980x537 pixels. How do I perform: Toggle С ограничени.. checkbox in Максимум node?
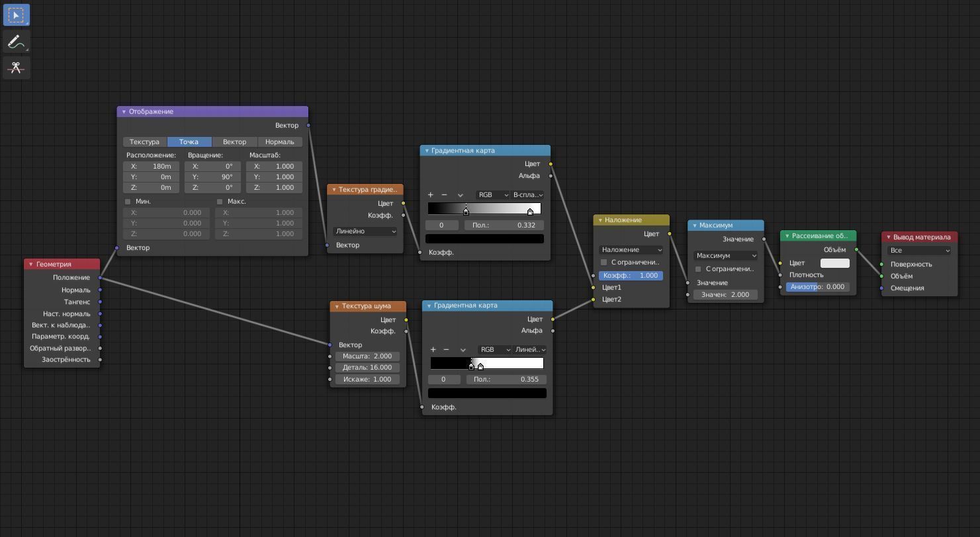pos(698,268)
